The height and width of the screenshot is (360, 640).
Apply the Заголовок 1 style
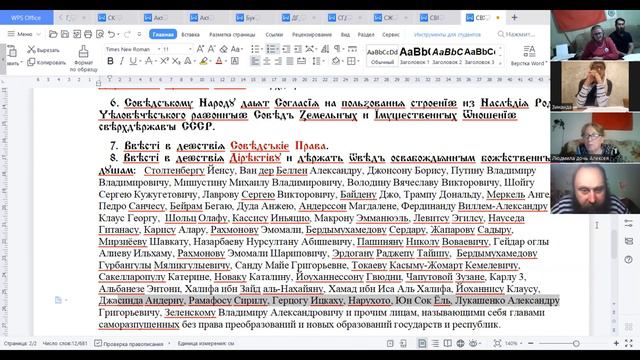click(415, 56)
